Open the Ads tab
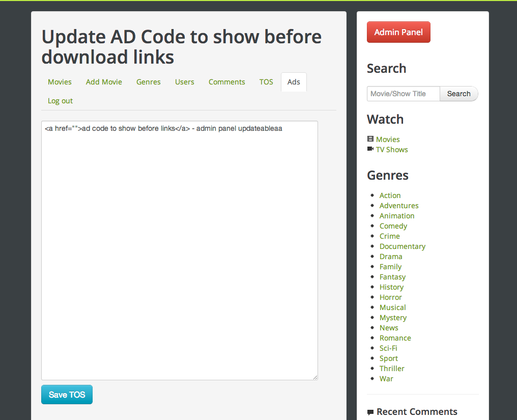This screenshot has width=517, height=420. pyautogui.click(x=294, y=82)
